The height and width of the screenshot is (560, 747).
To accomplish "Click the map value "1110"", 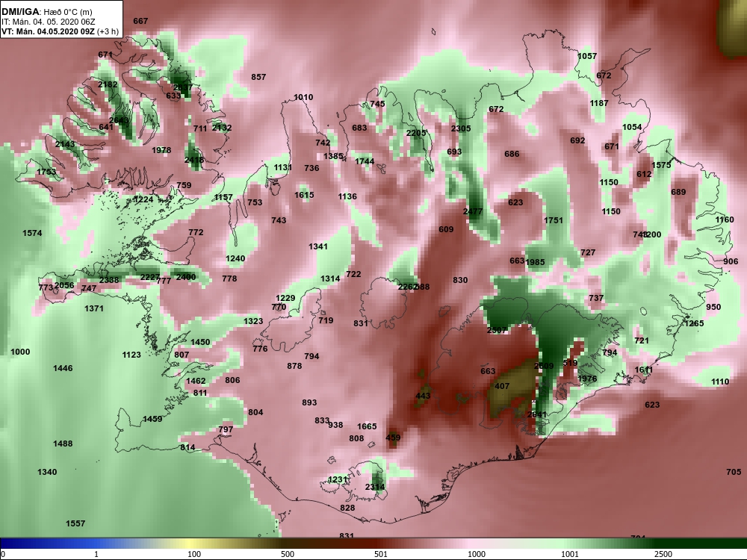I will coord(720,382).
